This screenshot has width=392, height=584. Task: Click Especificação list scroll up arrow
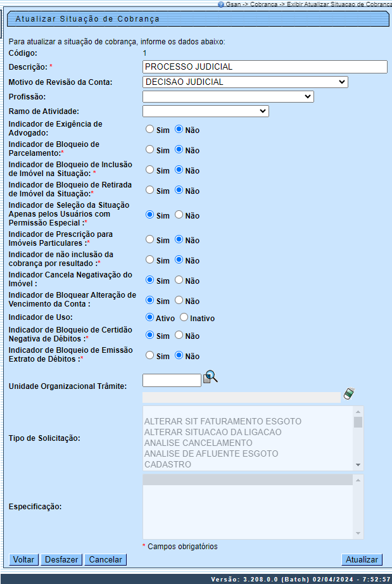358,480
